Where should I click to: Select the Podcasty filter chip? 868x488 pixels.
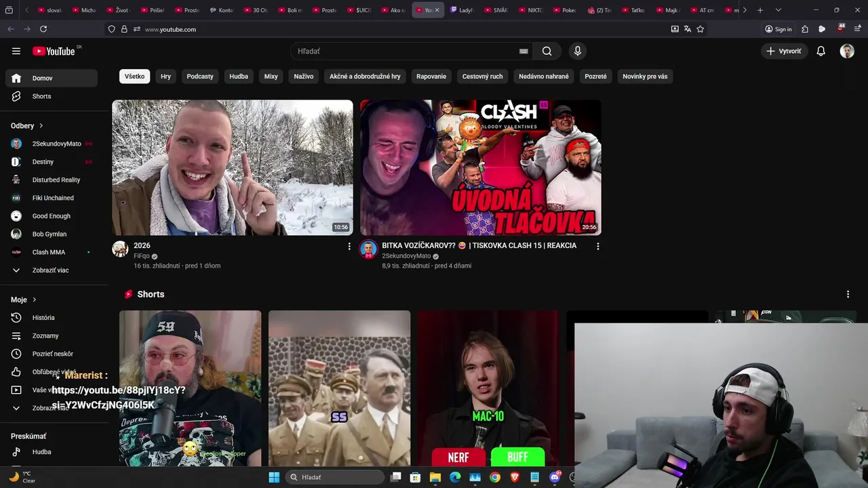coord(200,77)
